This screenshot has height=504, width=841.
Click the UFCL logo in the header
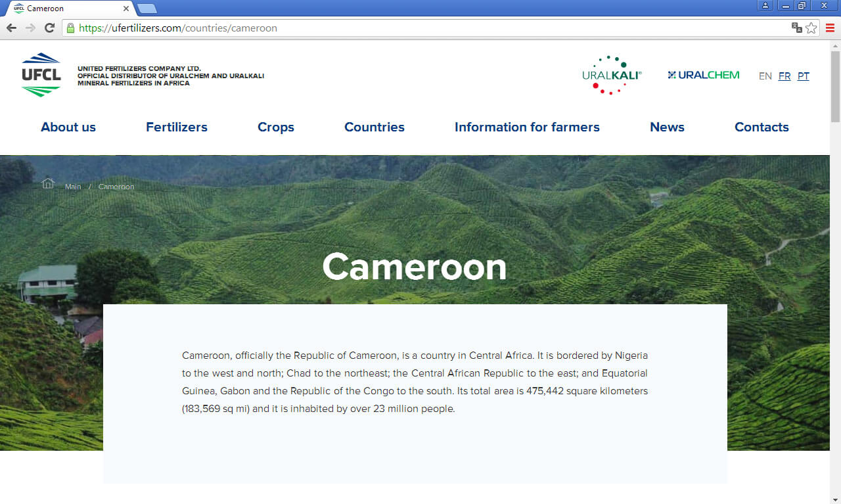click(41, 75)
